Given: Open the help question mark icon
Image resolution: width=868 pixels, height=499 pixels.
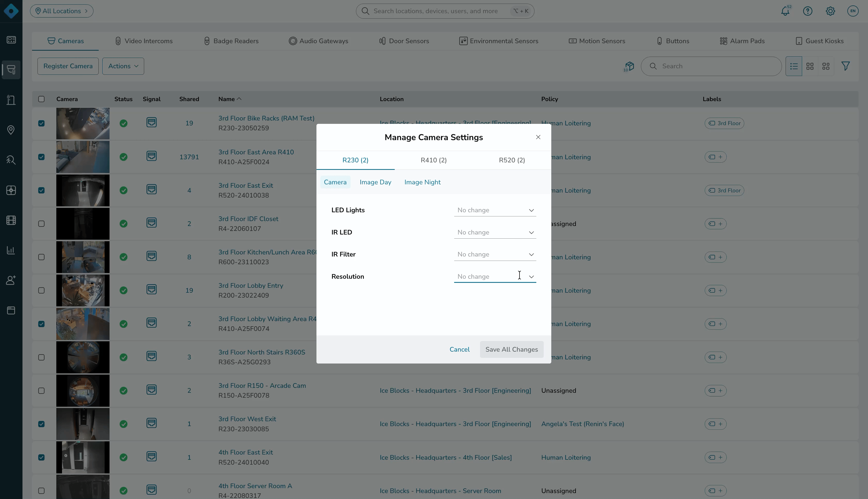Looking at the screenshot, I should [808, 11].
